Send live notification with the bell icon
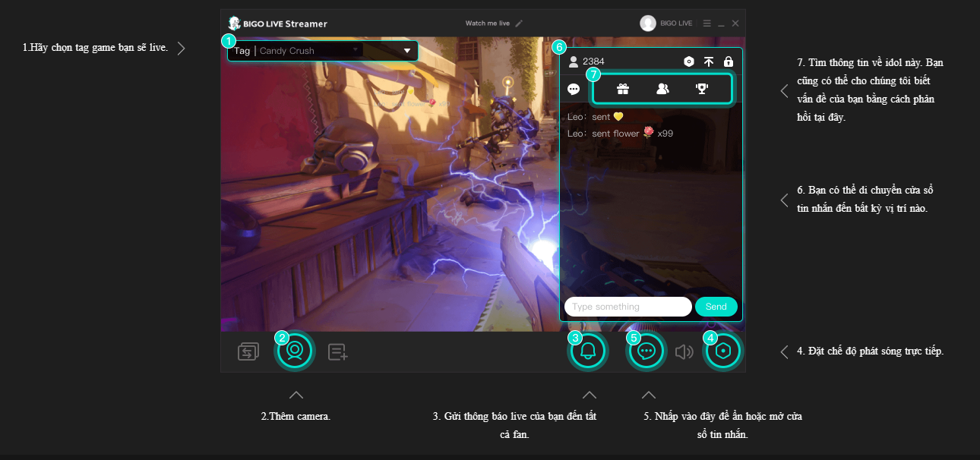The height and width of the screenshot is (460, 980). click(x=588, y=351)
